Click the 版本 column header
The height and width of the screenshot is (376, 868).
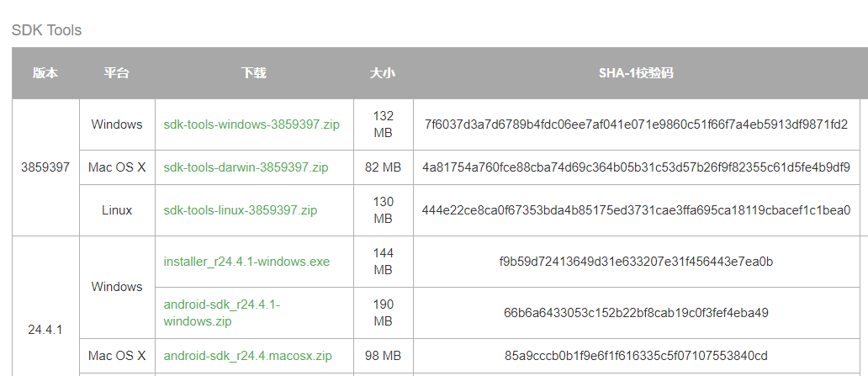click(x=45, y=73)
